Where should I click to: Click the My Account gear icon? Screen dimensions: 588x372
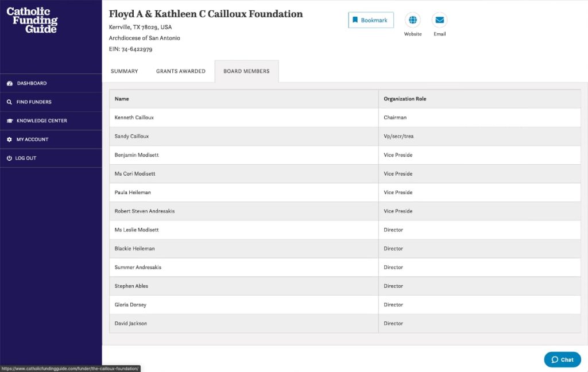9,139
